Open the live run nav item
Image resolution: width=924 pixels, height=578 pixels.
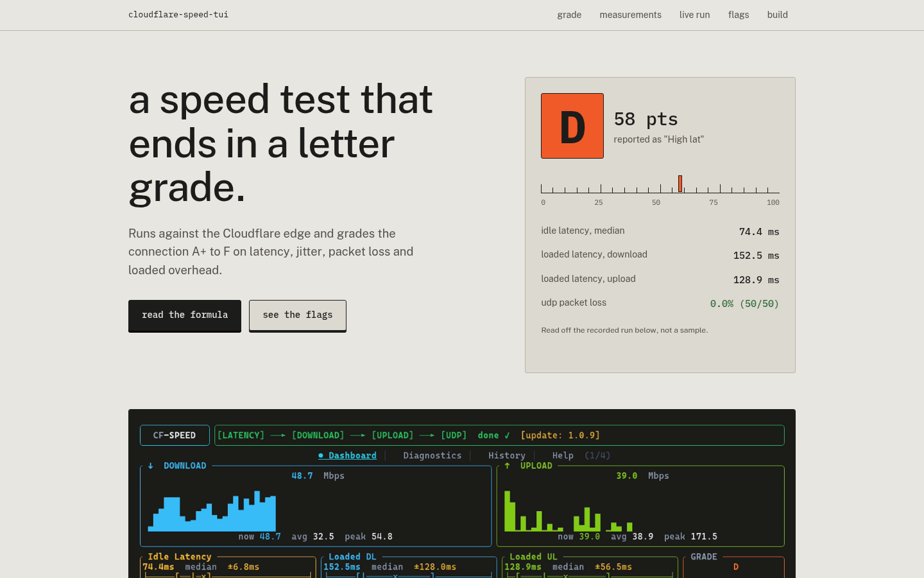pos(694,15)
